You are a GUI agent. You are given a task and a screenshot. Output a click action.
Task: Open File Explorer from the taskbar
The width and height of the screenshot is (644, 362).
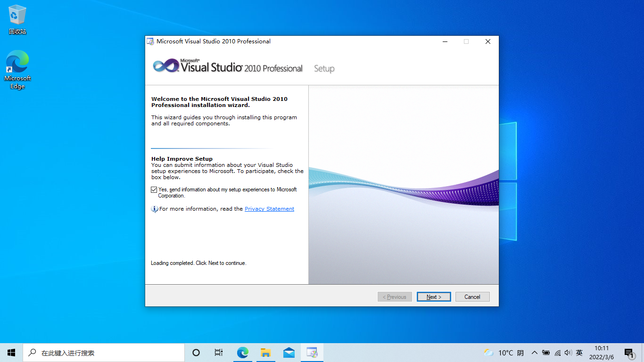pyautogui.click(x=265, y=352)
